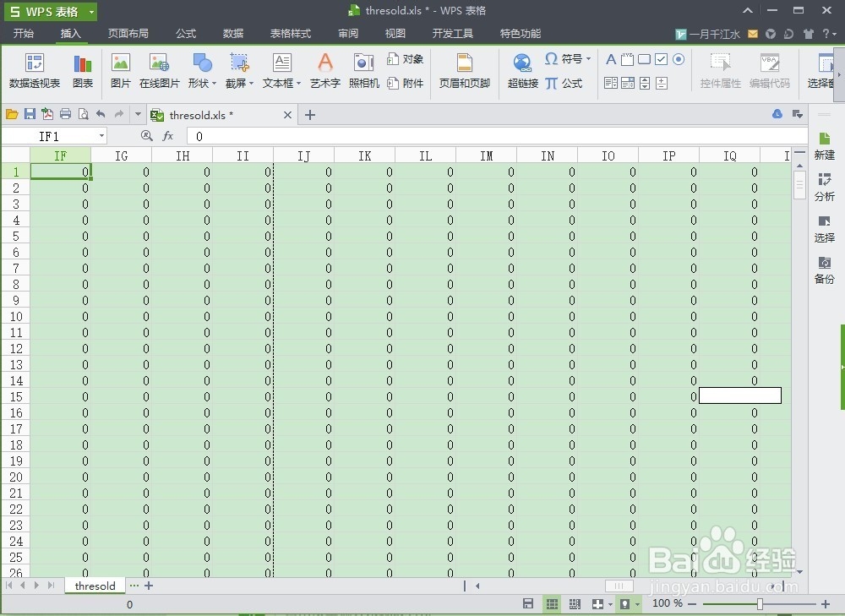Open the WPS 表格 application menu arrow

point(91,11)
